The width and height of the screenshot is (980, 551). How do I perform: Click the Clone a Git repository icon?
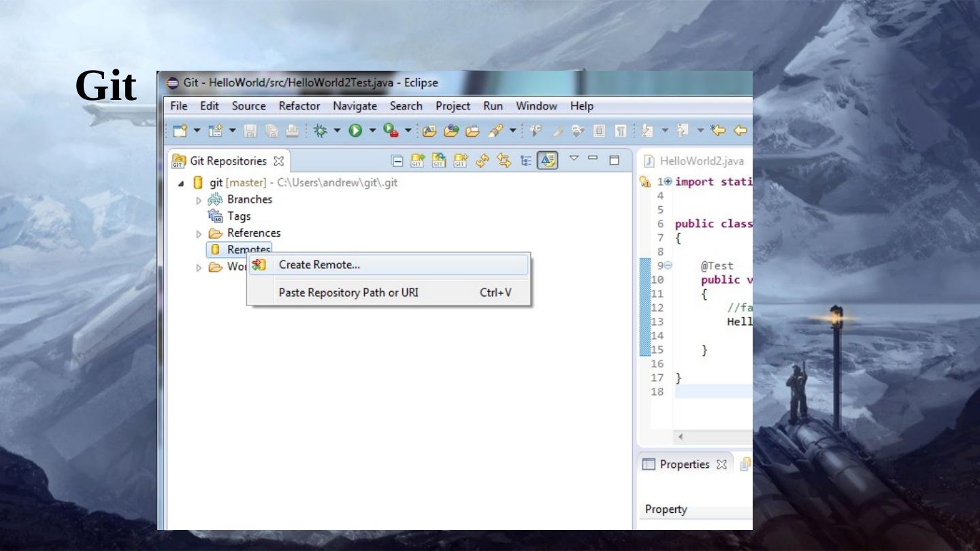coord(439,161)
